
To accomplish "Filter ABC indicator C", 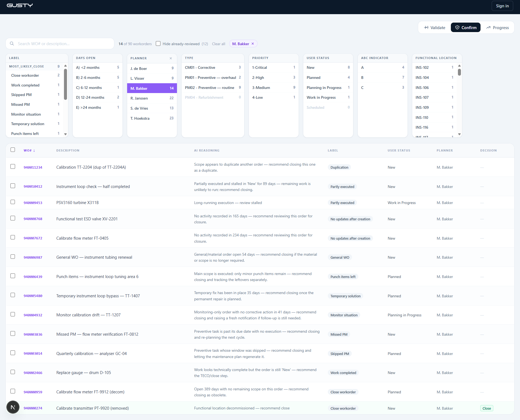I will coord(383,88).
